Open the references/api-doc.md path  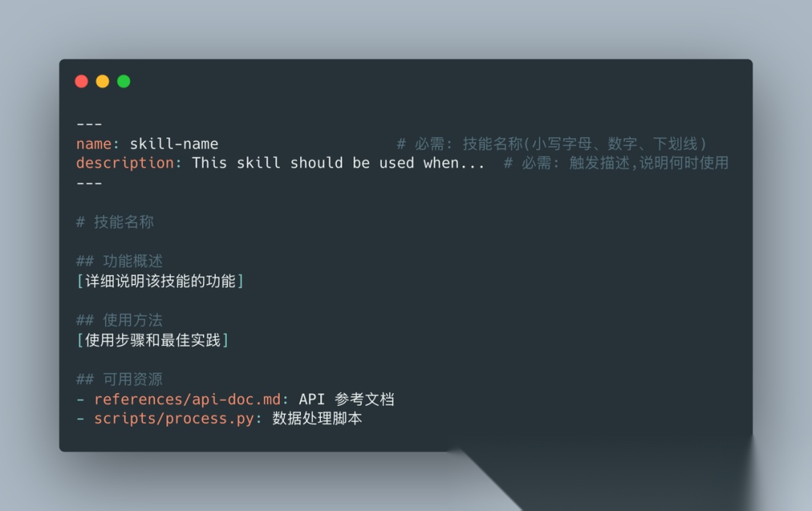click(187, 399)
